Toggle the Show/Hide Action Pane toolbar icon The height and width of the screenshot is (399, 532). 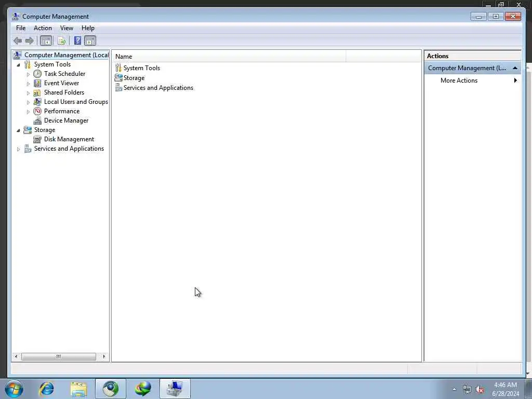[90, 41]
